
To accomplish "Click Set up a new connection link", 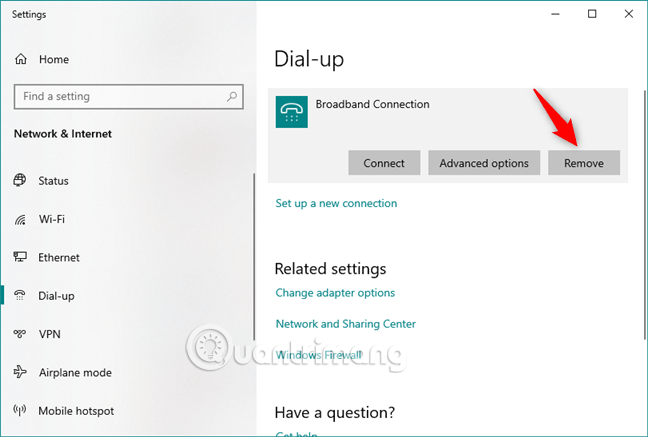I will 336,203.
